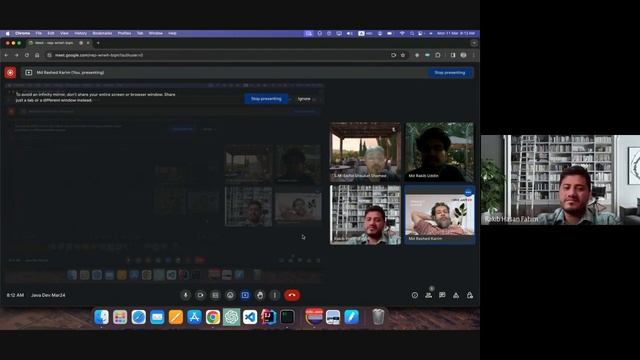End the call with the red hang-up button
640x360 pixels.
(292, 295)
